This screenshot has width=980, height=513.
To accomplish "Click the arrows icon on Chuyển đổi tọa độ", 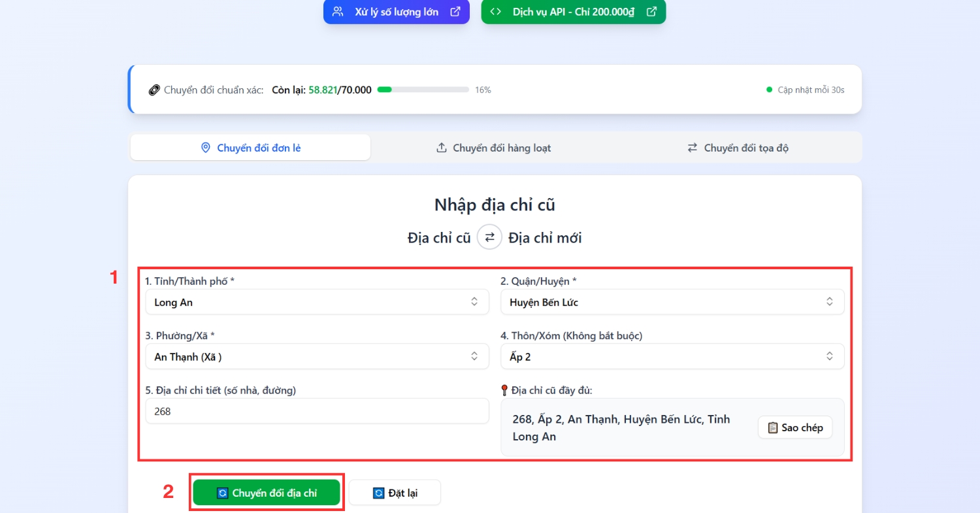I will tap(692, 148).
